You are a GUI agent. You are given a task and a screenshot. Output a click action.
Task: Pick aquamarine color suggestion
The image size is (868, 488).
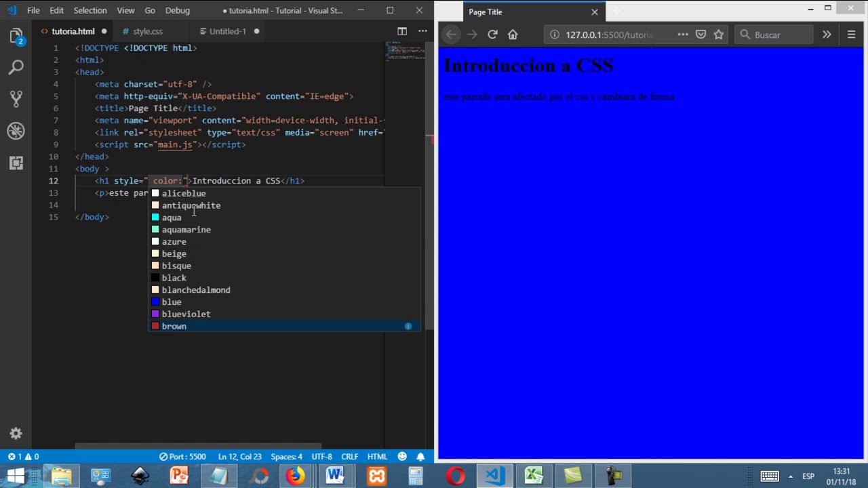[x=284, y=230]
